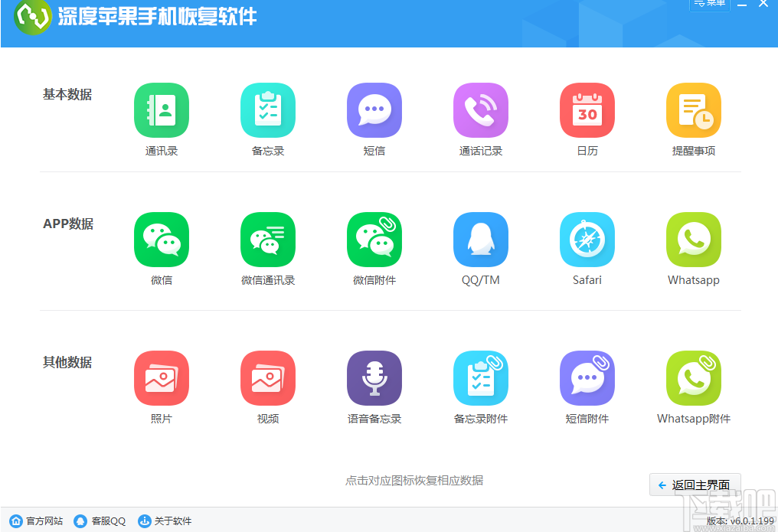
Task: Click the APP数据 section label
Action: (68, 224)
